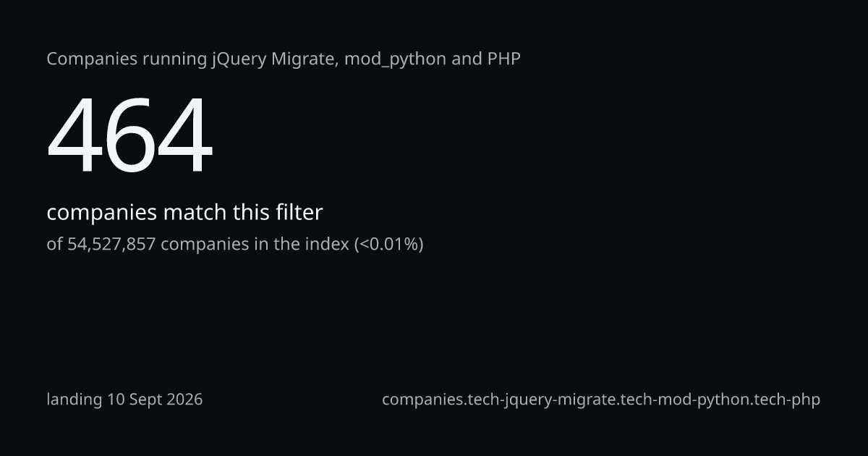
Task: Select the "jQuery Migrate" text in the heading
Action: pyautogui.click(x=274, y=59)
